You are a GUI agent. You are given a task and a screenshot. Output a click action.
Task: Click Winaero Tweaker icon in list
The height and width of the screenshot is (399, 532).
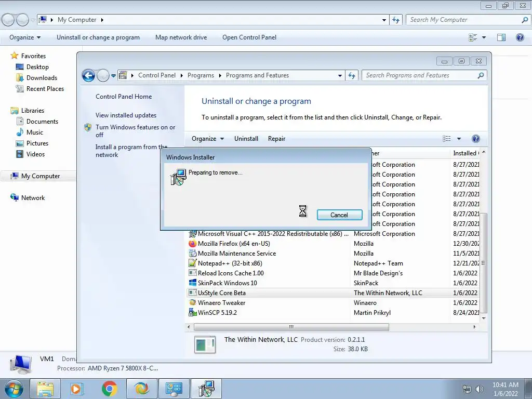click(192, 302)
